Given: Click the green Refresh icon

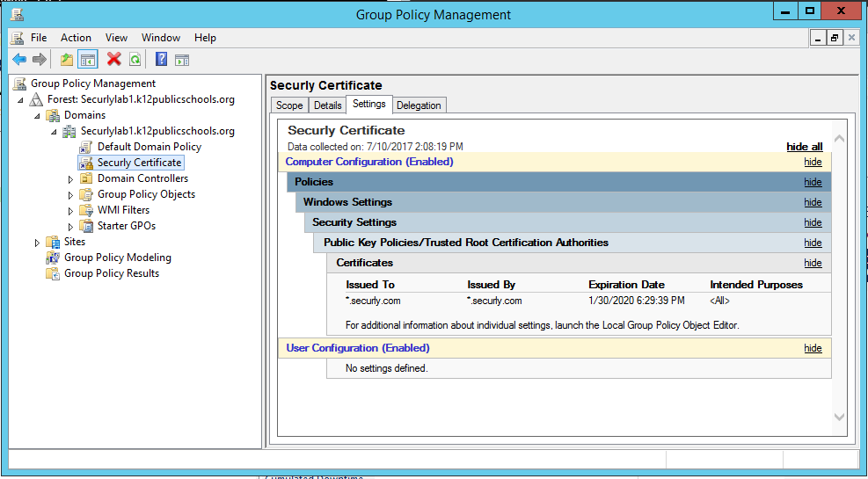Looking at the screenshot, I should tap(135, 59).
